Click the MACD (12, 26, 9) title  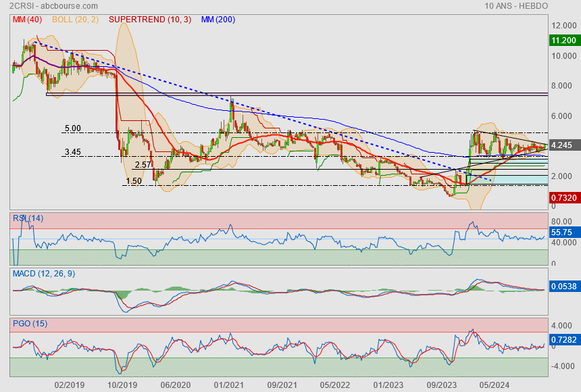click(x=44, y=274)
